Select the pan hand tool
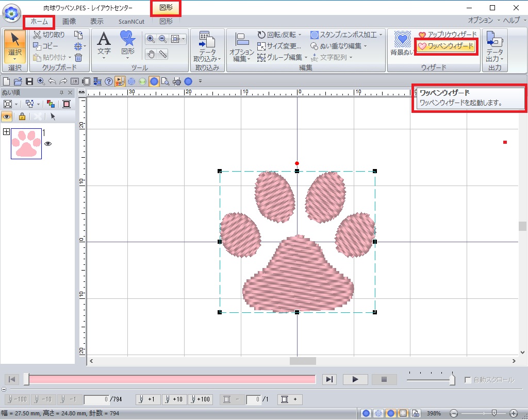 [151, 54]
